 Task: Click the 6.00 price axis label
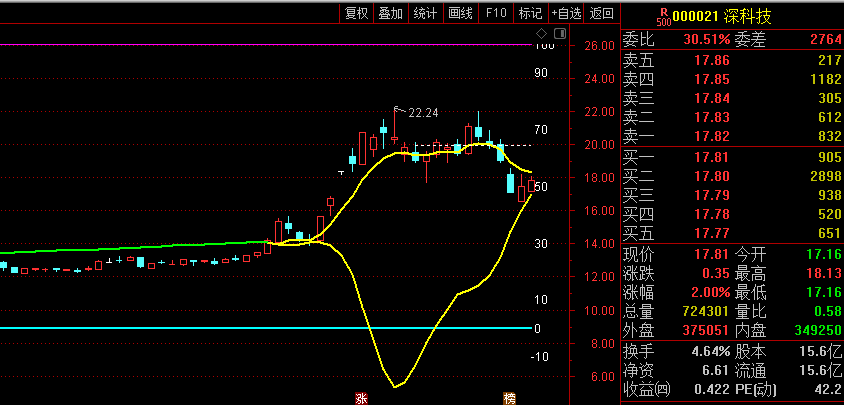point(602,376)
